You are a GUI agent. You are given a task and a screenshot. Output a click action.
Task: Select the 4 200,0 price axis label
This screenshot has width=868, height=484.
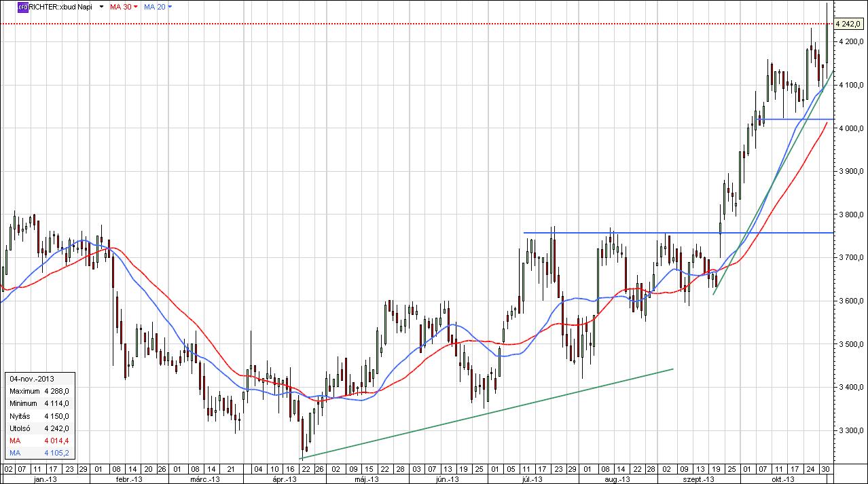coord(851,42)
